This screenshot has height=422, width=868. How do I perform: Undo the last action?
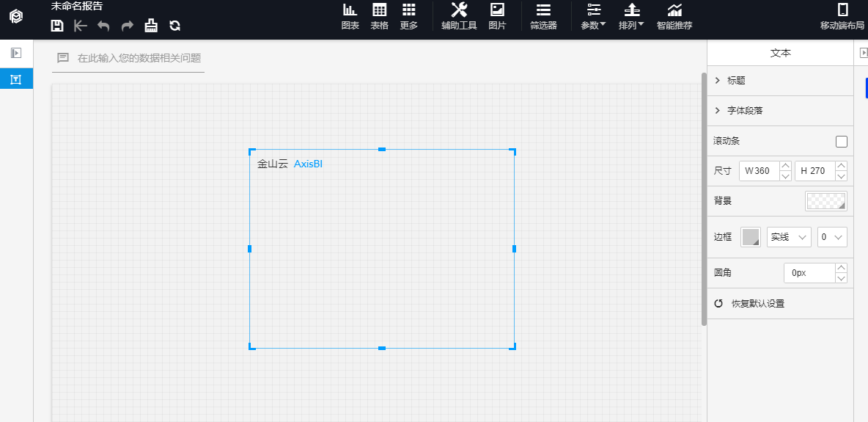(x=103, y=26)
